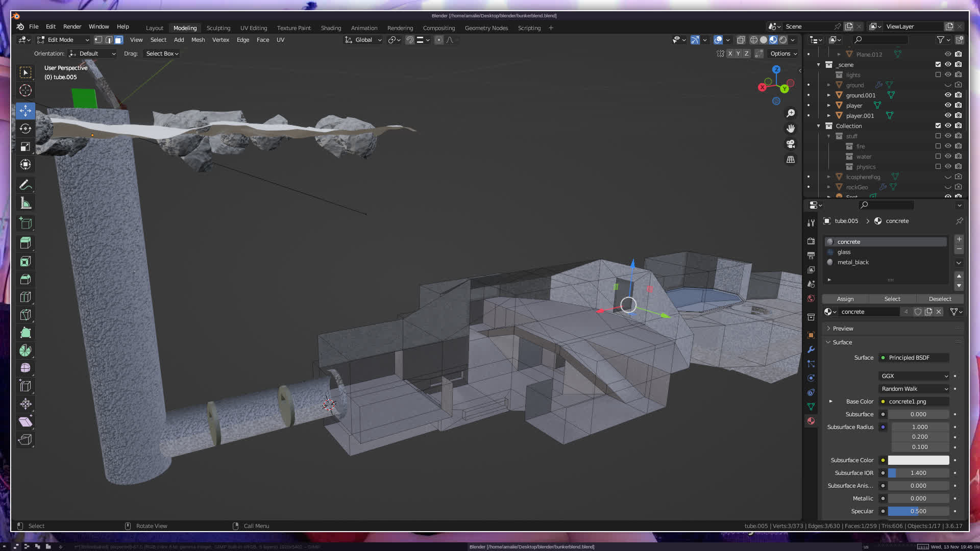
Task: Toggle visibility of player object
Action: [x=948, y=105]
